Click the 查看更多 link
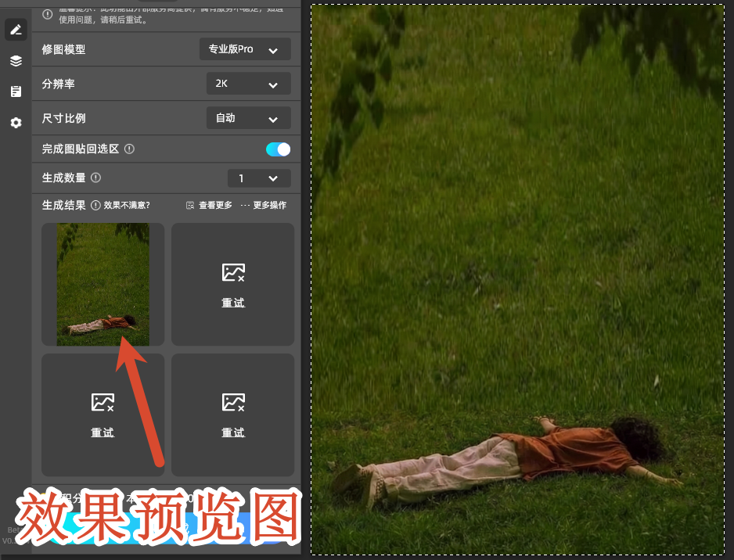 [209, 206]
